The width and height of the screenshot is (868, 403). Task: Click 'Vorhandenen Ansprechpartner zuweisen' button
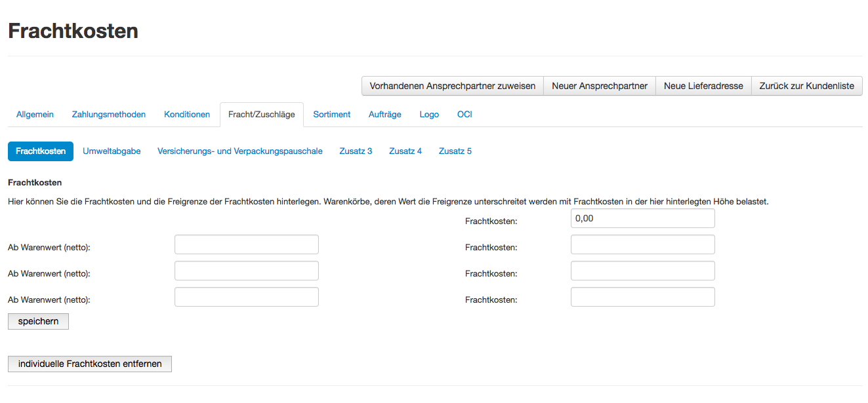click(x=452, y=86)
